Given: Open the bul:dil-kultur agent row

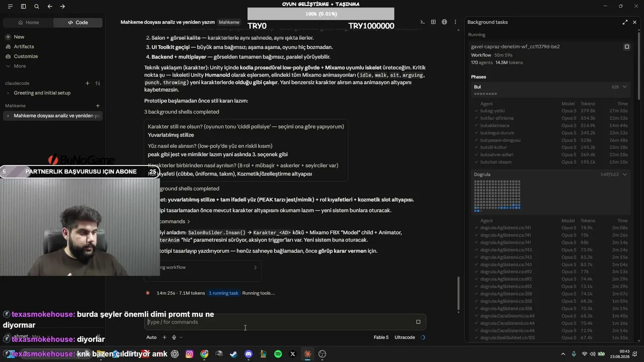Looking at the screenshot, I should (551, 148).
